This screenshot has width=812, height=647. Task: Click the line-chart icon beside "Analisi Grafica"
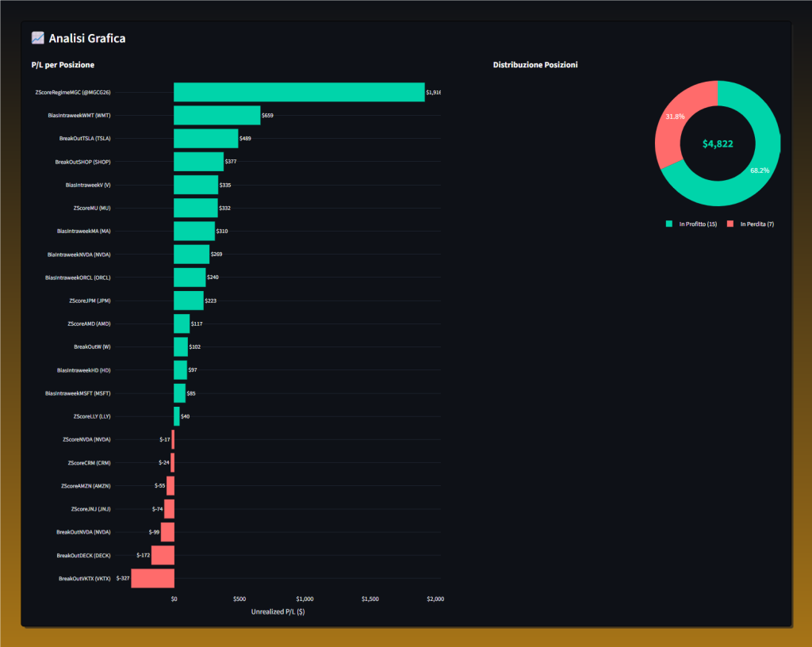(38, 37)
